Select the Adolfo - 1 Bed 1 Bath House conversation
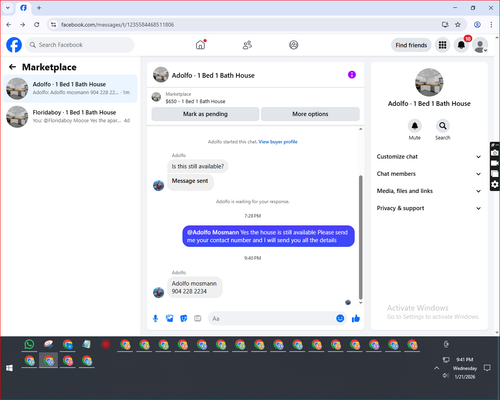The height and width of the screenshot is (400, 500). 70,89
